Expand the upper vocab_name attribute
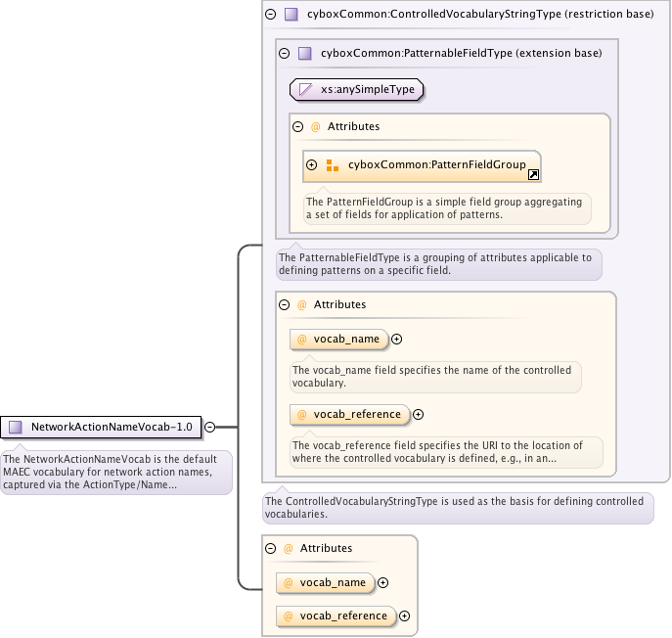This screenshot has width=672, height=638. pyautogui.click(x=397, y=339)
